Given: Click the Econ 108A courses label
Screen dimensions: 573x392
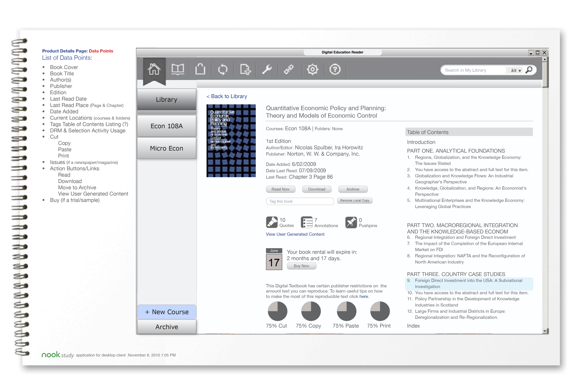Looking at the screenshot, I should pyautogui.click(x=298, y=128).
